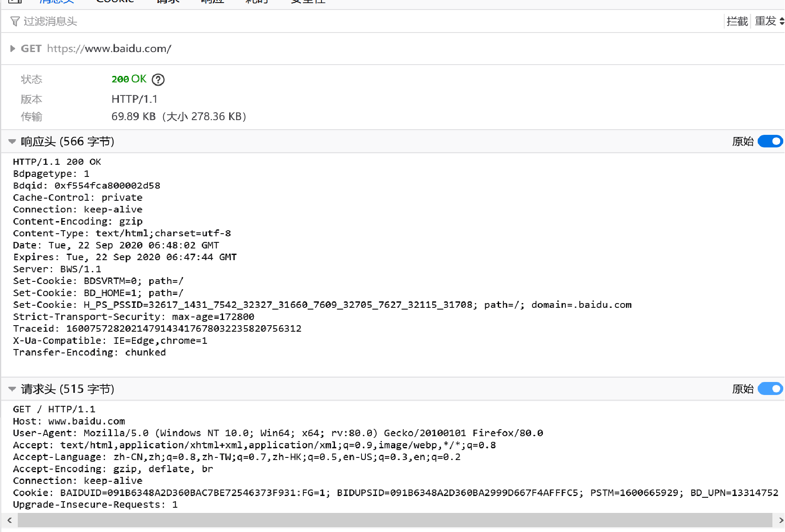Image resolution: width=785 pixels, height=532 pixels.
Task: Click the 'Bdqid: 0xf554fca800002d58' line
Action: [x=87, y=186]
